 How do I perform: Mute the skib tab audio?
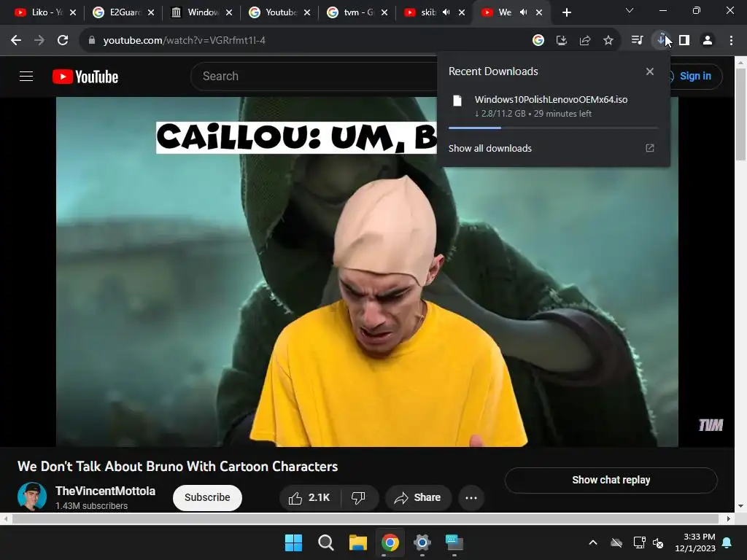[x=446, y=12]
